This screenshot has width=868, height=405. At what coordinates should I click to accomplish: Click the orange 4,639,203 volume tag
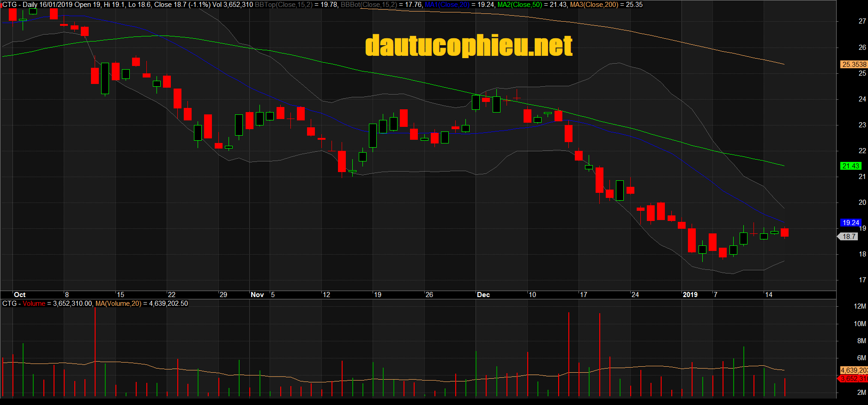pyautogui.click(x=854, y=370)
